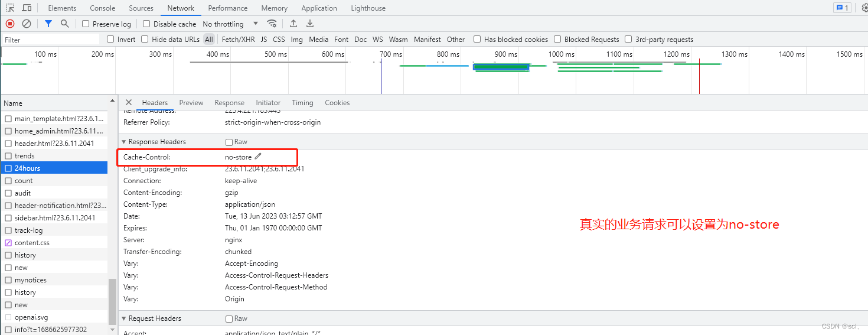This screenshot has height=335, width=868.
Task: Open the Memory panel
Action: [x=275, y=8]
